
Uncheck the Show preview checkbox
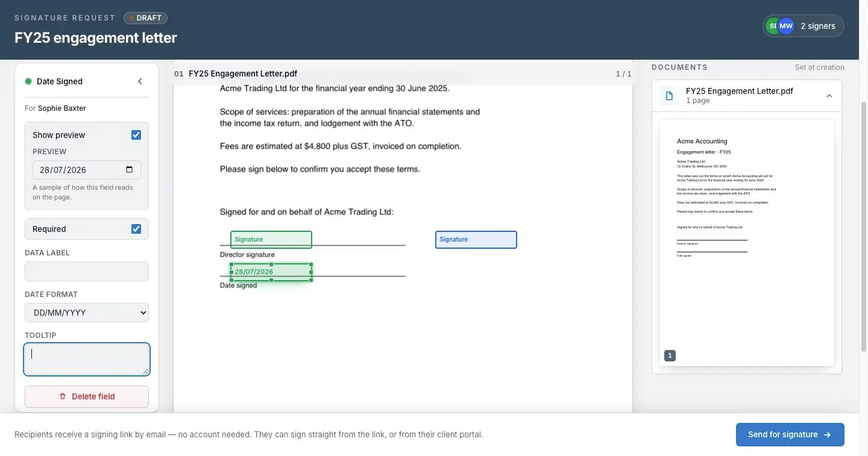[136, 135]
